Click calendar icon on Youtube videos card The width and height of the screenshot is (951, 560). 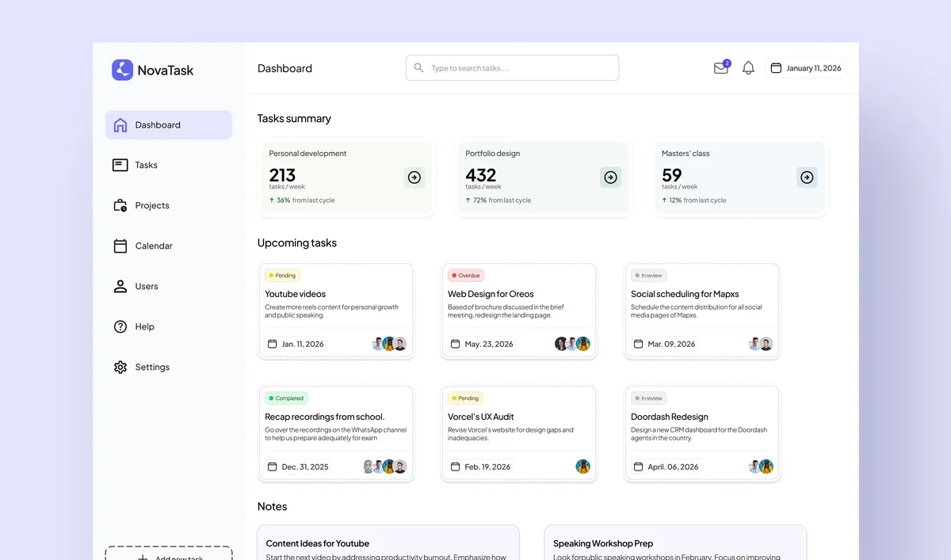[273, 344]
